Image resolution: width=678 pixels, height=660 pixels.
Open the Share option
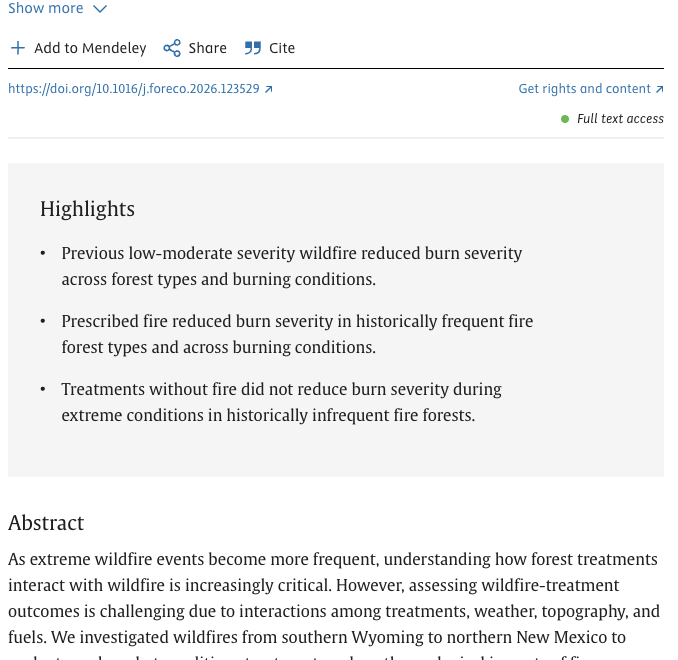pos(207,48)
